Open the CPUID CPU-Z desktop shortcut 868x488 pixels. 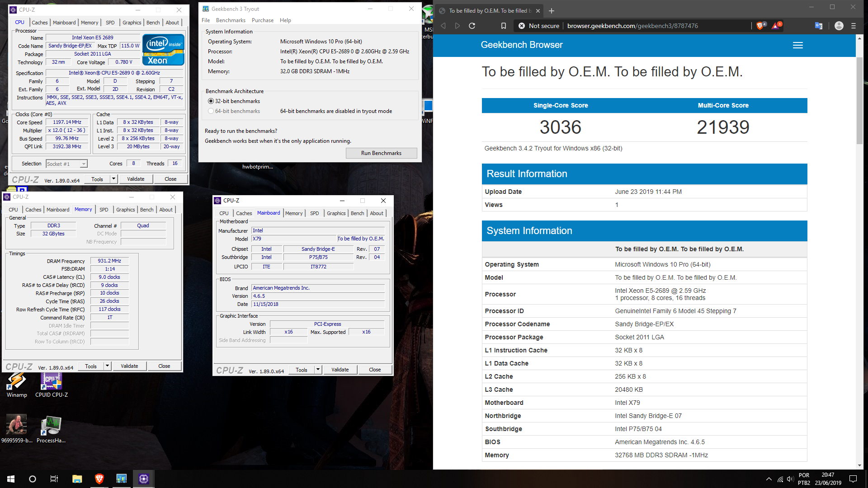coord(52,385)
